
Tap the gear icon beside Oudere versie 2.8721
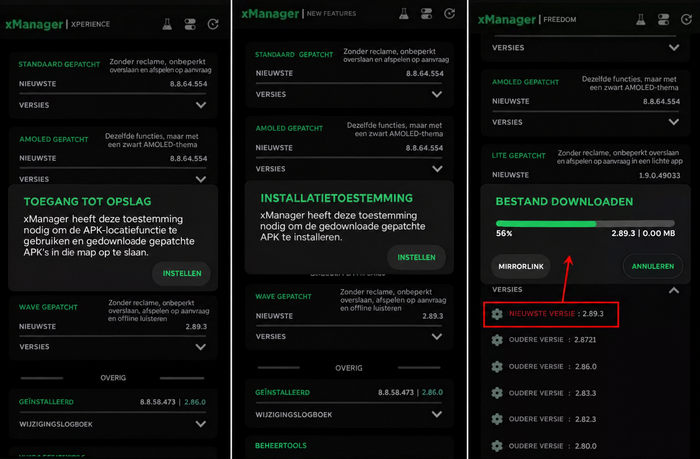click(x=497, y=340)
